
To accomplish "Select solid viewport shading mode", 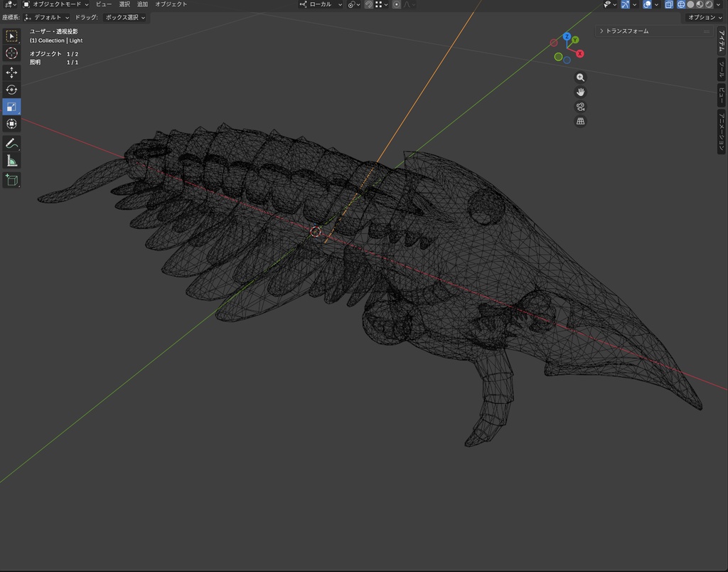I will pos(690,4).
